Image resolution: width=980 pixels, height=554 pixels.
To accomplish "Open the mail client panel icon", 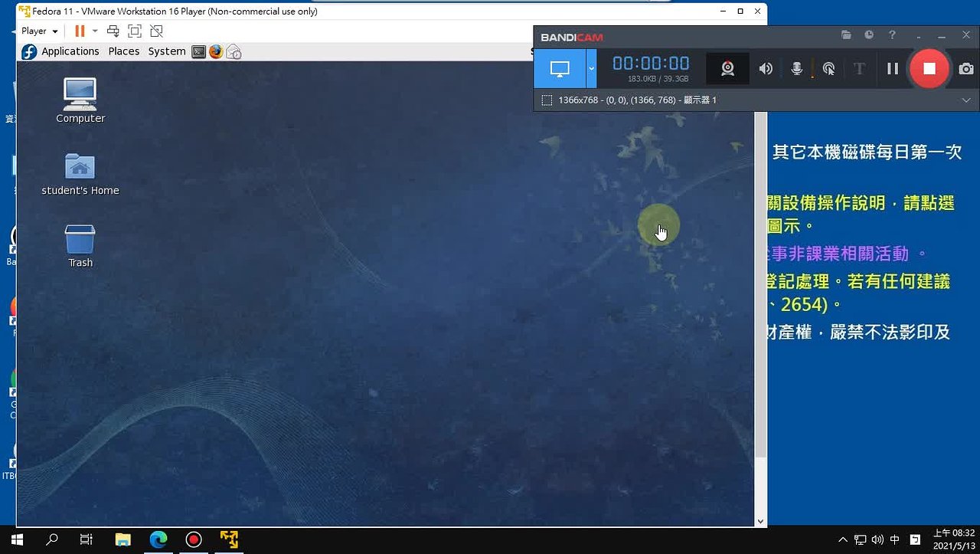I will coord(234,51).
